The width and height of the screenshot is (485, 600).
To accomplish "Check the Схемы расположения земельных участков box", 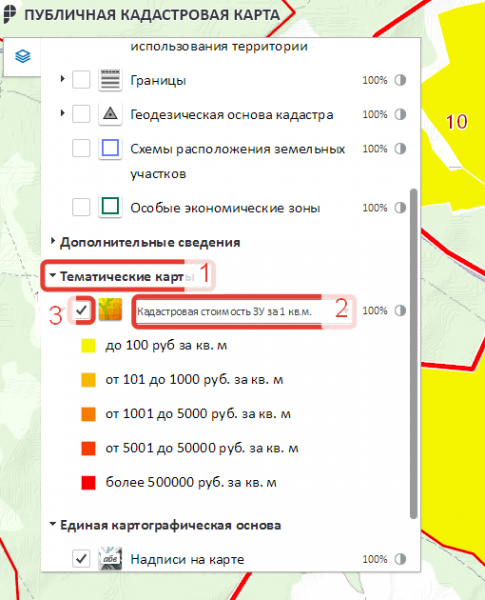I will 81,148.
